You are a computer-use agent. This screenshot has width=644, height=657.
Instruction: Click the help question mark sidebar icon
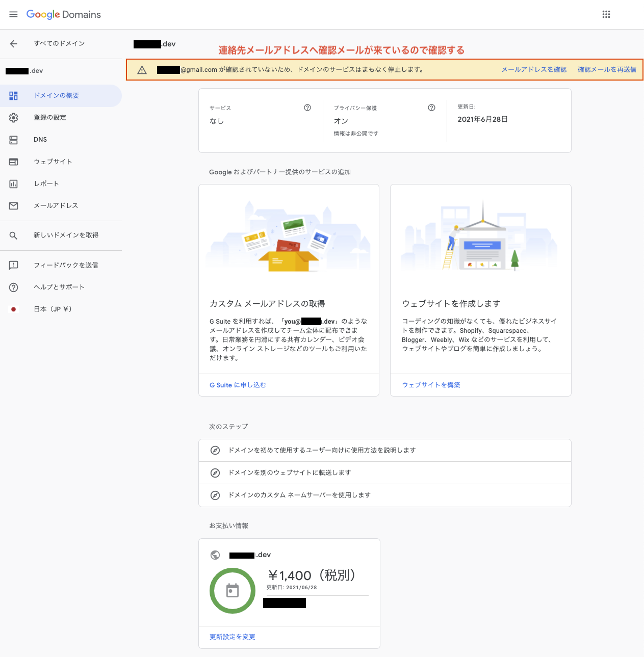click(x=14, y=287)
